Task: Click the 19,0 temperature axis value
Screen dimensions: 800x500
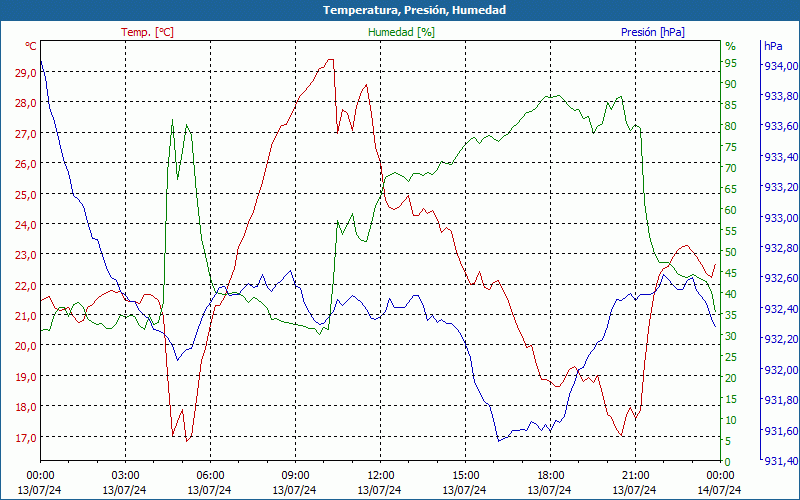Action: pos(26,377)
